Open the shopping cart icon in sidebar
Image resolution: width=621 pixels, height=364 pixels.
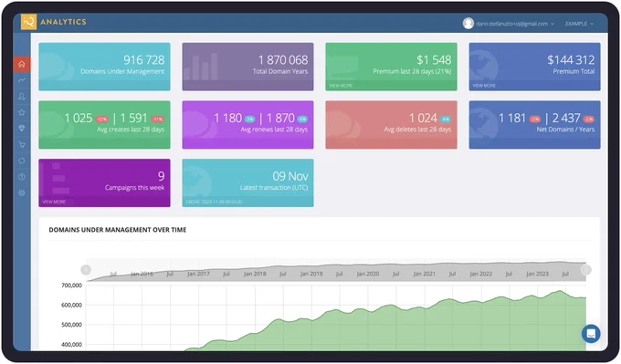22,144
